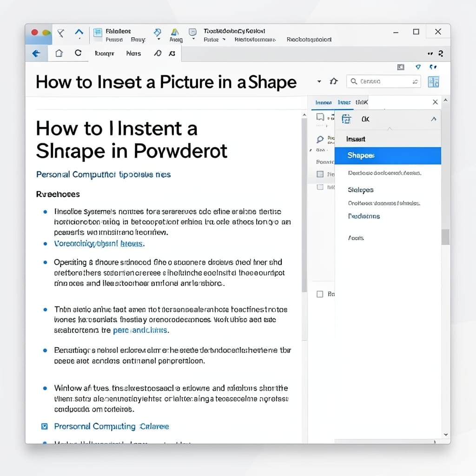Viewport: 476px width, 476px height.
Task: Open the 'Personal Computtior' link under the heading
Action: [103, 175]
